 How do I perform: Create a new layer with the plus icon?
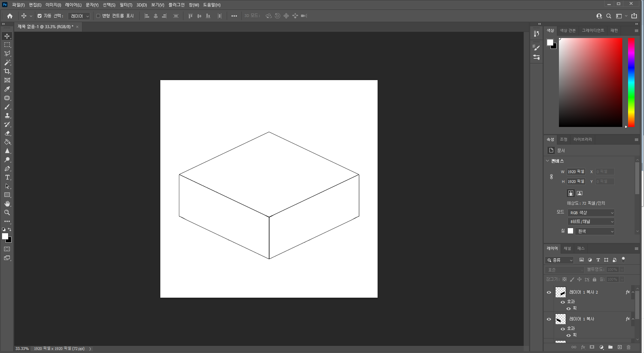click(x=620, y=347)
